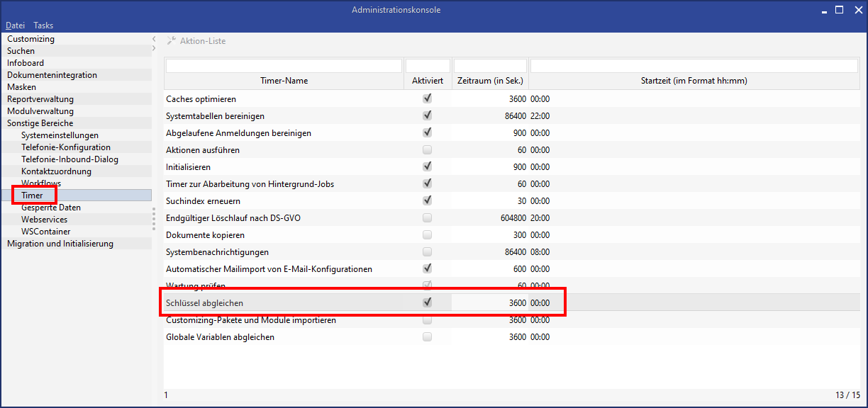Collapse sidebar with top left-arrow chevron
Viewport: 868px width, 408px height.
tap(154, 39)
